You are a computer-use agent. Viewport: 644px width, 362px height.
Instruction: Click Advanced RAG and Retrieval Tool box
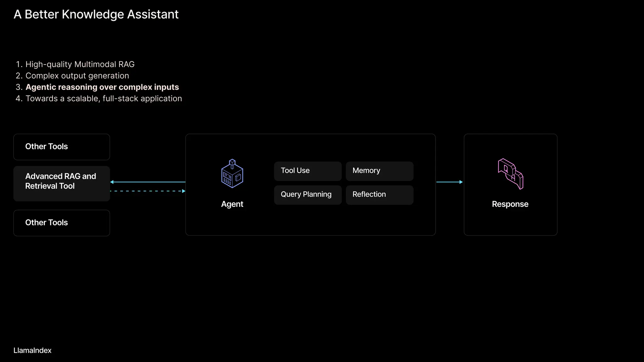tap(62, 184)
